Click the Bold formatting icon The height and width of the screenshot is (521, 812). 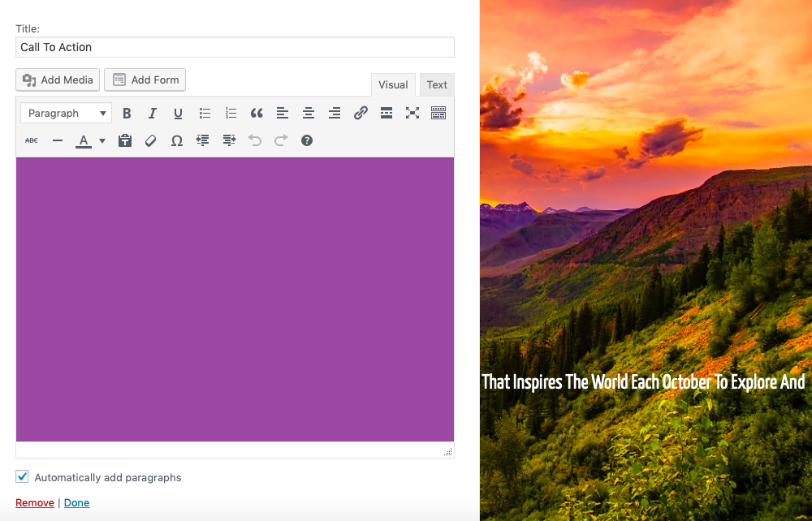pyautogui.click(x=127, y=114)
